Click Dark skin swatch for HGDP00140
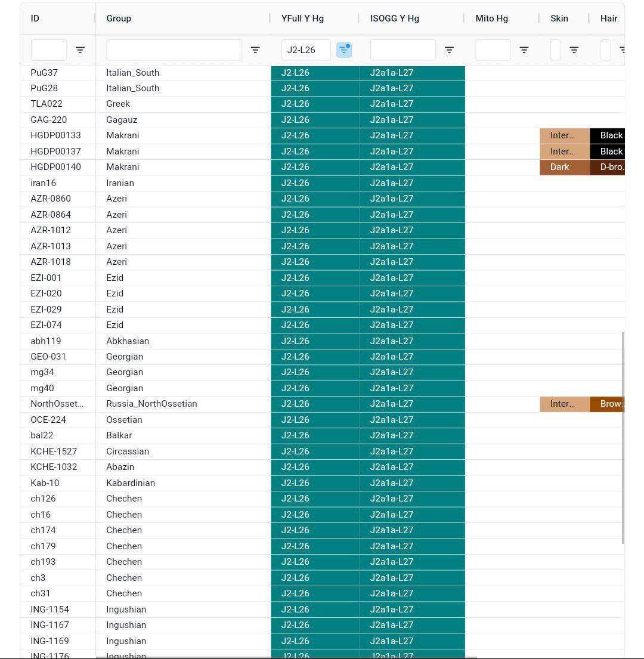The image size is (644, 659). click(x=565, y=167)
